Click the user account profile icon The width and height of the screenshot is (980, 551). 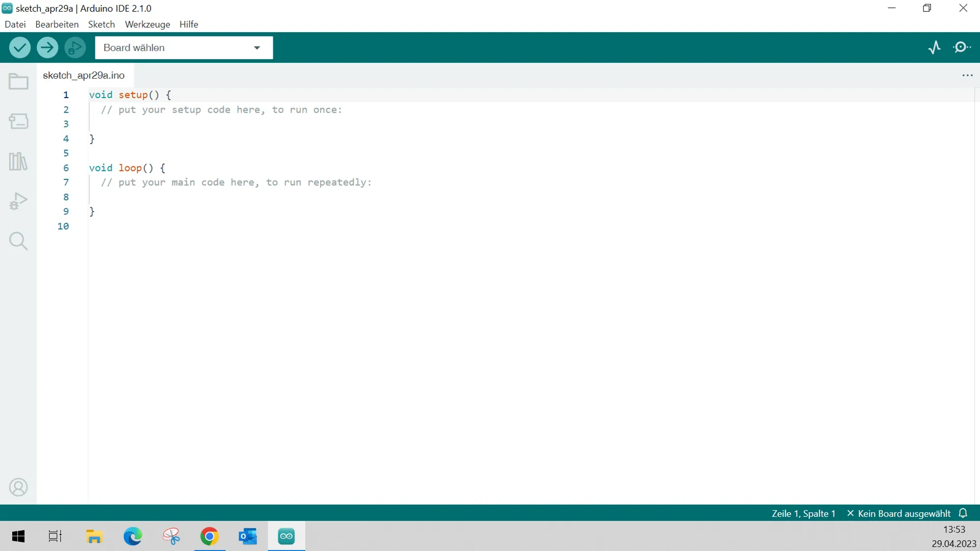(x=18, y=487)
